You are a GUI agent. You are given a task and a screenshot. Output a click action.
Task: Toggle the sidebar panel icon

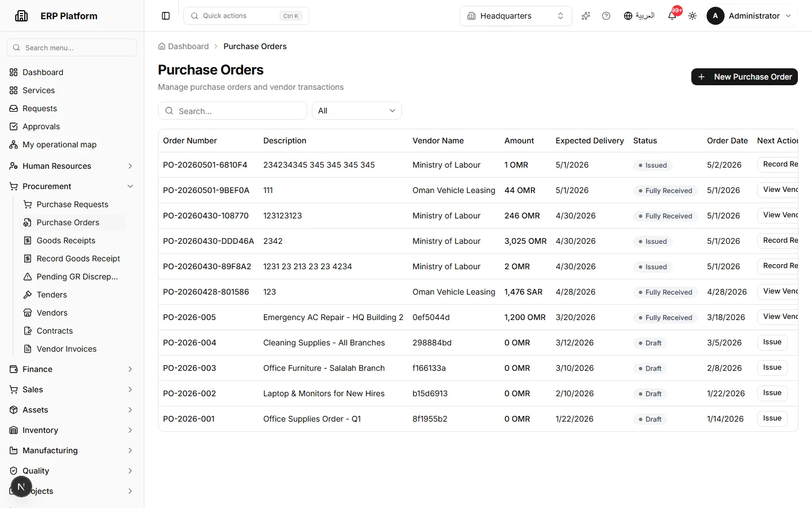pyautogui.click(x=166, y=16)
